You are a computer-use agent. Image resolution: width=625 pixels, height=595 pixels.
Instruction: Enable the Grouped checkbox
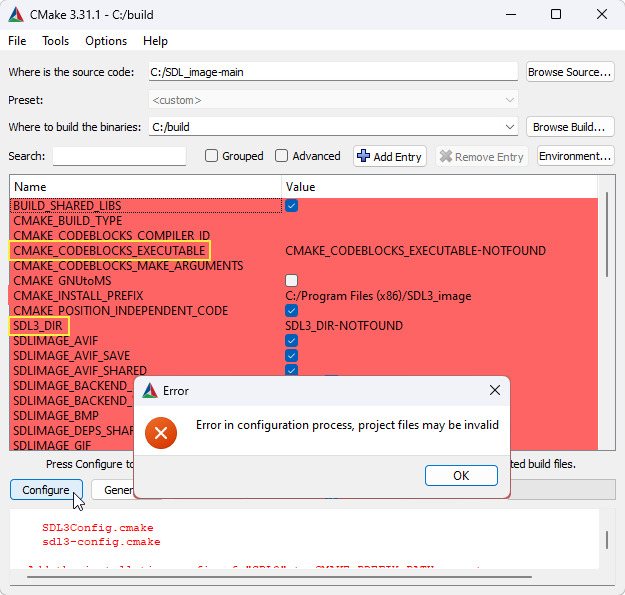tap(211, 155)
